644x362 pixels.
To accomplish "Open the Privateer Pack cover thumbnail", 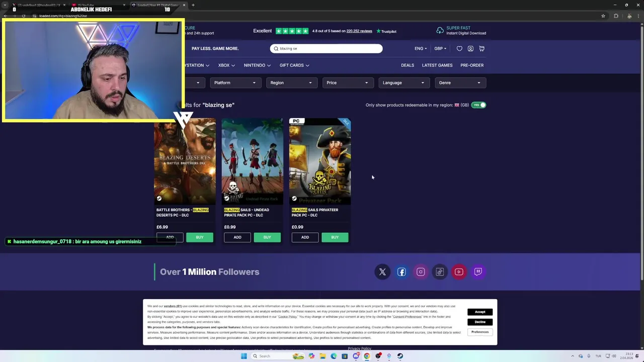I will coord(320,161).
